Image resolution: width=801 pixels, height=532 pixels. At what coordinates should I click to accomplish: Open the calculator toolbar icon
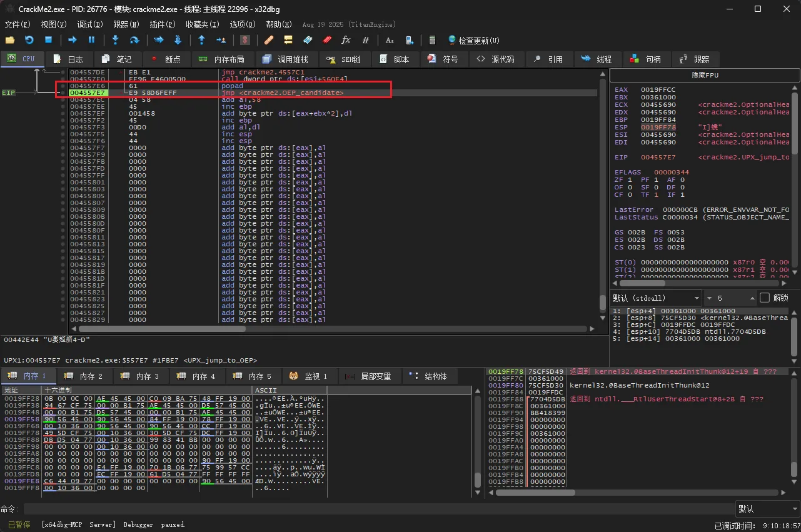432,40
